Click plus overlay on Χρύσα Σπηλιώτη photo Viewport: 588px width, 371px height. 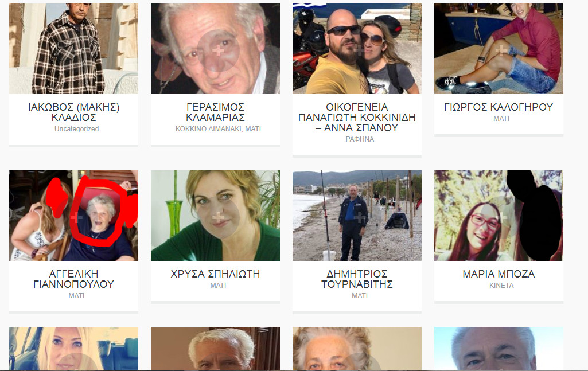pyautogui.click(x=218, y=217)
